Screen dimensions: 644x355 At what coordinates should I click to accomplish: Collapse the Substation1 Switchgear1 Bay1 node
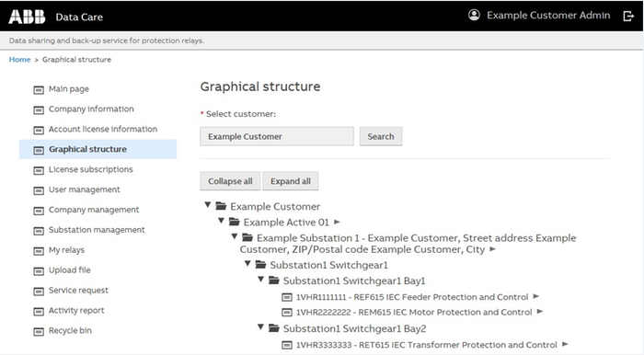pyautogui.click(x=260, y=279)
